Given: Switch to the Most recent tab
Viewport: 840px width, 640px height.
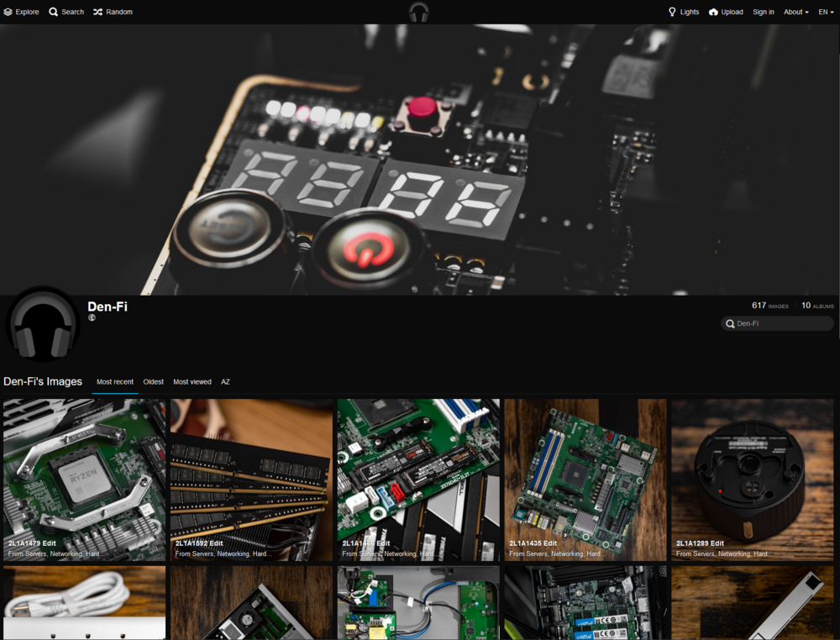Looking at the screenshot, I should coord(115,382).
